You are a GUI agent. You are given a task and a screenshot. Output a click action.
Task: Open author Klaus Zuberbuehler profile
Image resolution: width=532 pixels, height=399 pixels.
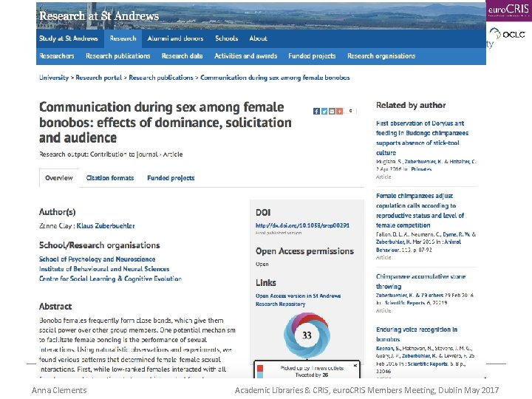tap(106, 225)
